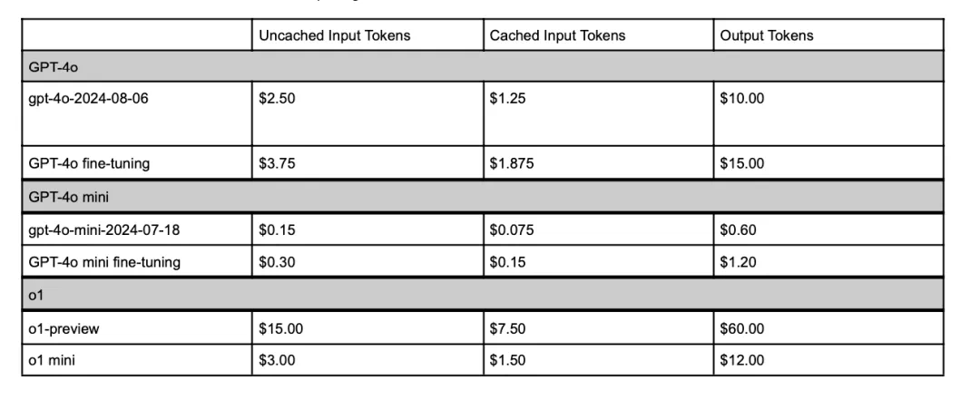The width and height of the screenshot is (980, 410).
Task: Click the Output Tokens column header
Action: pyautogui.click(x=767, y=36)
